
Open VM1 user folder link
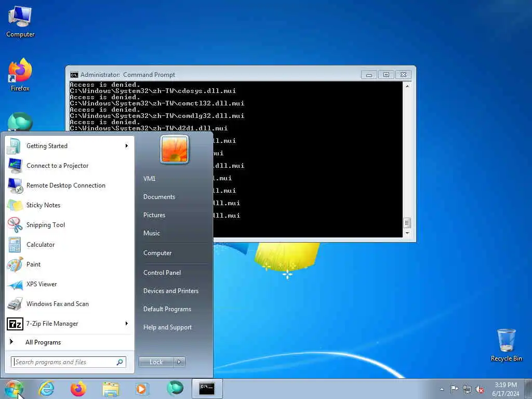[149, 179]
